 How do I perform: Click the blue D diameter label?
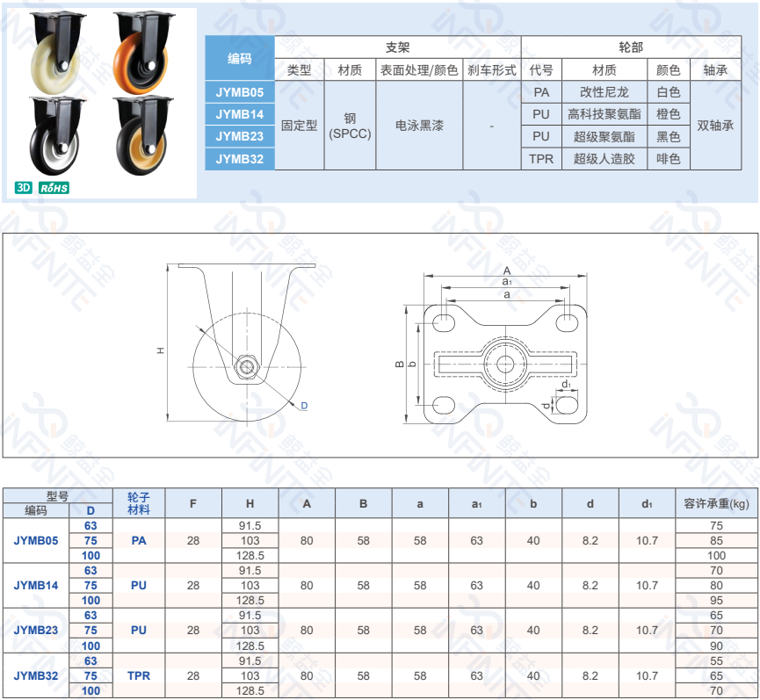coord(304,406)
